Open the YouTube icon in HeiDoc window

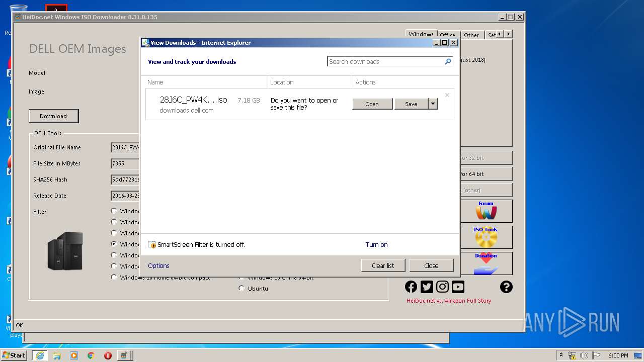pos(458,287)
